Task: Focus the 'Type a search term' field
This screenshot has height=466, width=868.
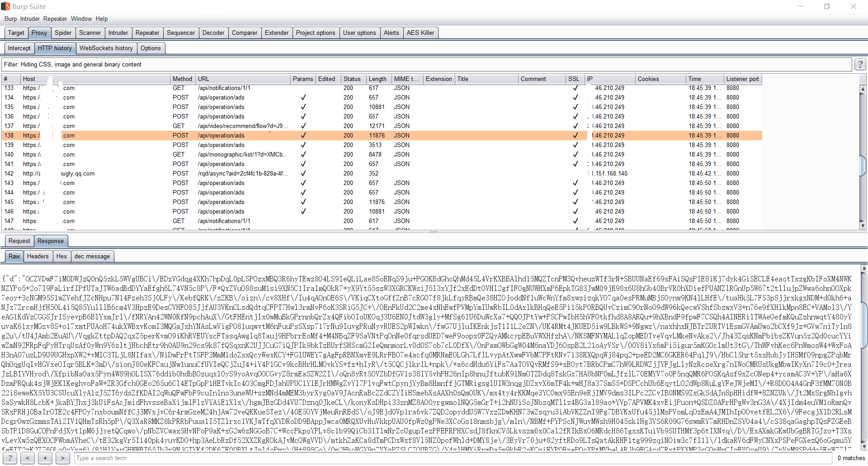Action: [x=453, y=458]
